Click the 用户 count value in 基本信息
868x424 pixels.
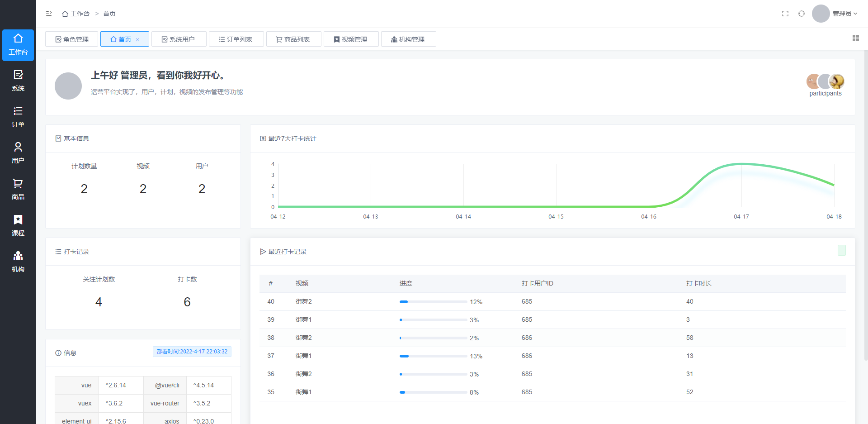202,189
